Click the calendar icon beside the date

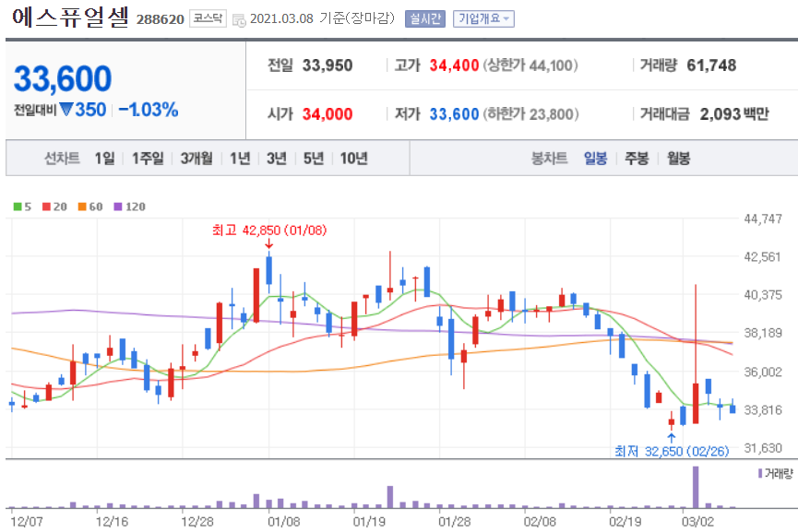pos(239,20)
